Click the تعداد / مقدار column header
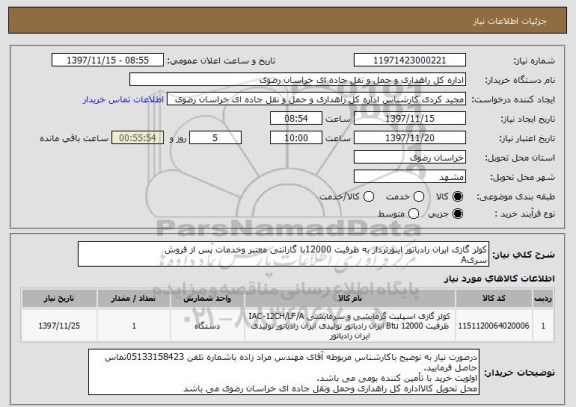The width and height of the screenshot is (576, 407). (134, 299)
